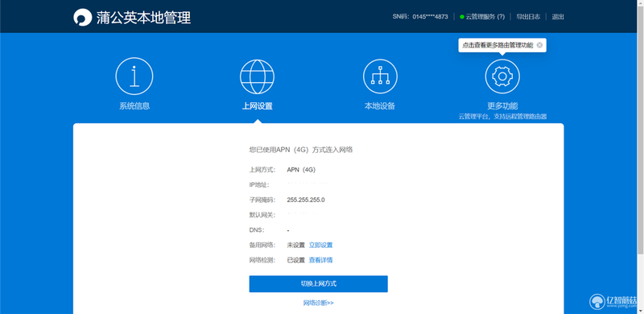Viewport: 644px width, 314px height.
Task: Click the 云管理服务 (?) help text
Action: (x=485, y=17)
